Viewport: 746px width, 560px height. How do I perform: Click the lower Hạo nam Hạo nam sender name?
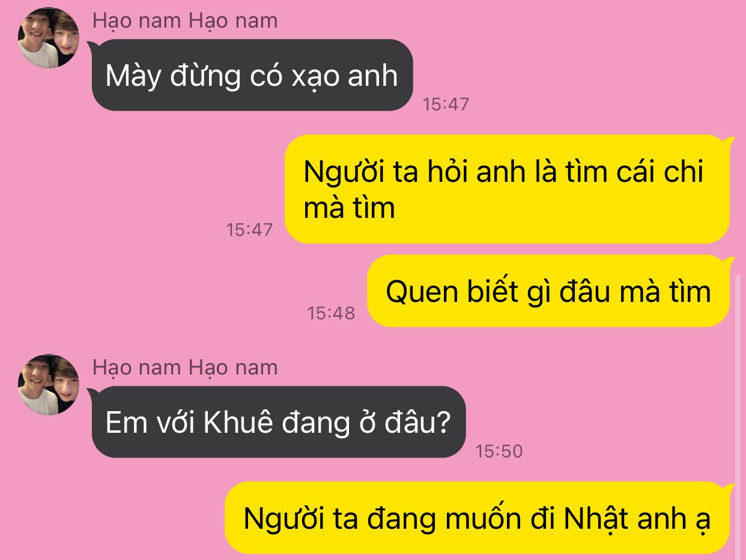pos(185,367)
